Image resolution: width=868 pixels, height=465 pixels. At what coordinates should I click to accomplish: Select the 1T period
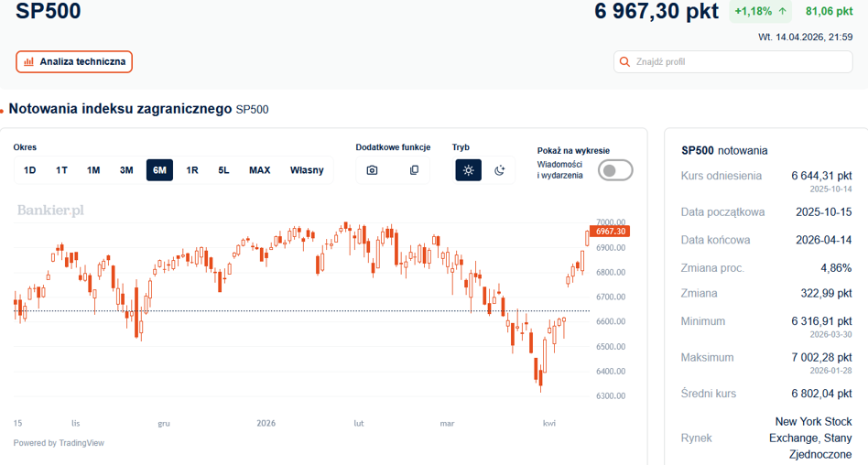[61, 170]
